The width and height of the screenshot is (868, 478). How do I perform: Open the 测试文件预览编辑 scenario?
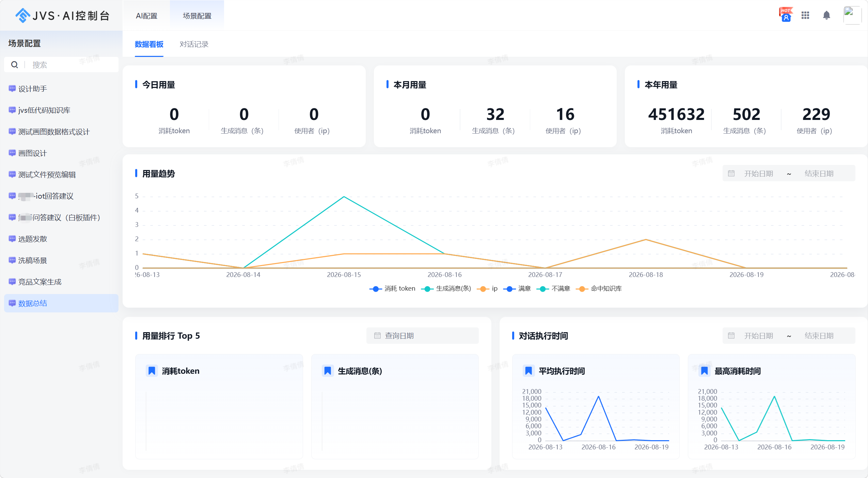pyautogui.click(x=61, y=174)
